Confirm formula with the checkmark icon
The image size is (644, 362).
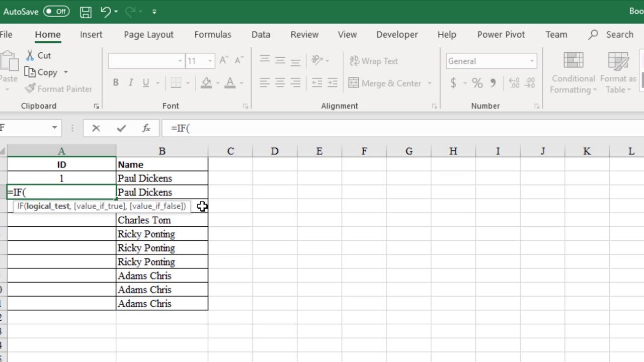[x=121, y=128]
